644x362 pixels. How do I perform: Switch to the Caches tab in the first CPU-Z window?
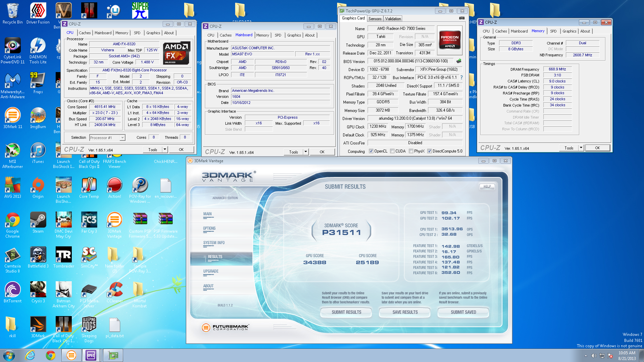(85, 33)
